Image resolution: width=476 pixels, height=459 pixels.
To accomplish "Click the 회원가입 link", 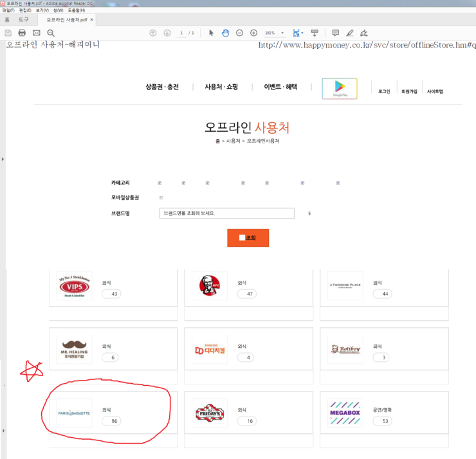I will click(x=409, y=91).
